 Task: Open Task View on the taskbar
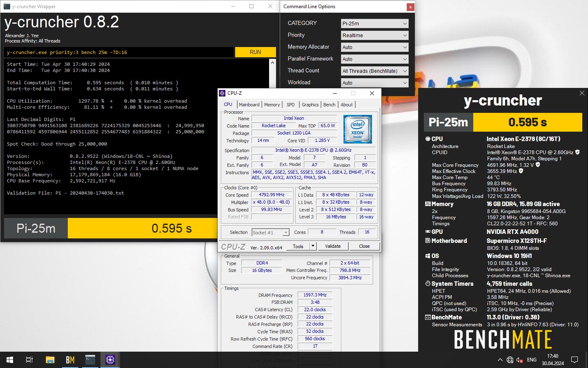pos(29,360)
